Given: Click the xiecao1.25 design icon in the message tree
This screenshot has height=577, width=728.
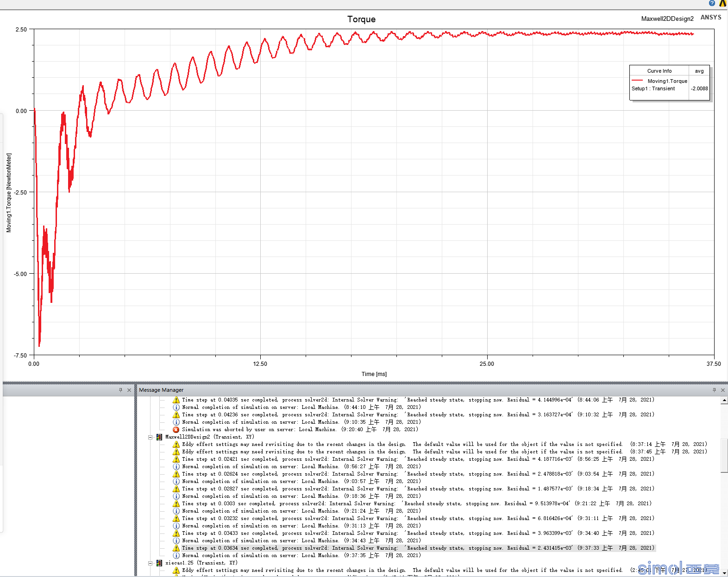Looking at the screenshot, I should click(159, 563).
